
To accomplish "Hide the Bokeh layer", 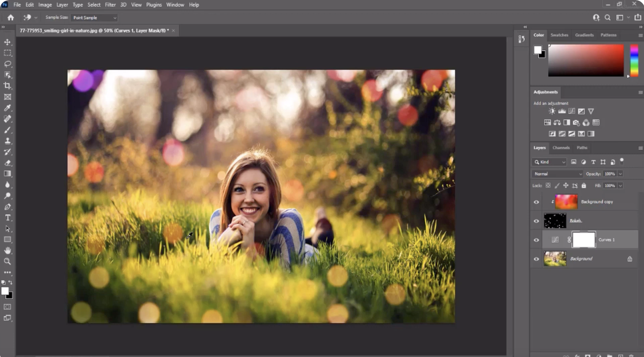I will click(x=536, y=221).
